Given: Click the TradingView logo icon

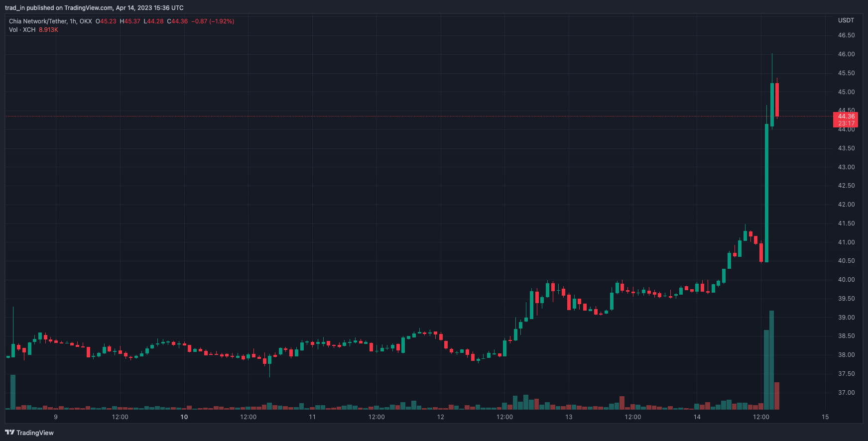Looking at the screenshot, I should [x=9, y=433].
